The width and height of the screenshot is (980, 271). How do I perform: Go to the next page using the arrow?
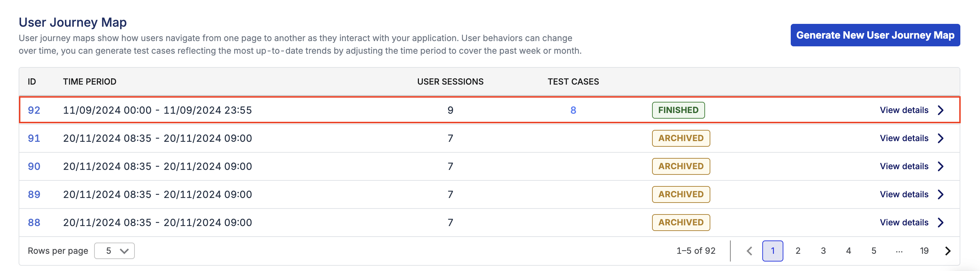point(948,251)
